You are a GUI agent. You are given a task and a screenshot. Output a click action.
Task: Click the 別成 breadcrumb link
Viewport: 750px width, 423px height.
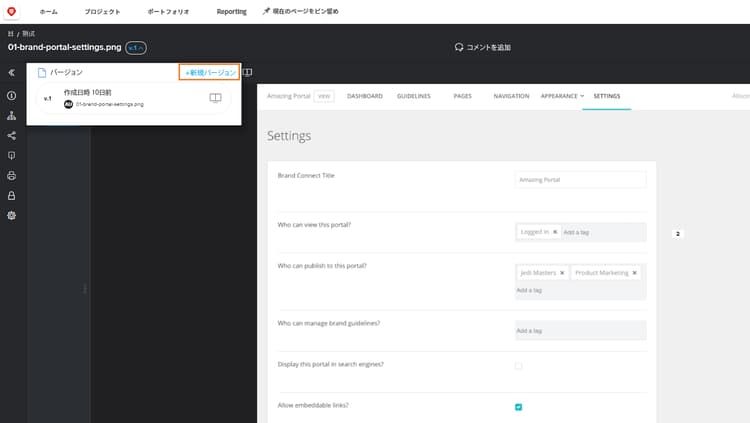(29, 33)
